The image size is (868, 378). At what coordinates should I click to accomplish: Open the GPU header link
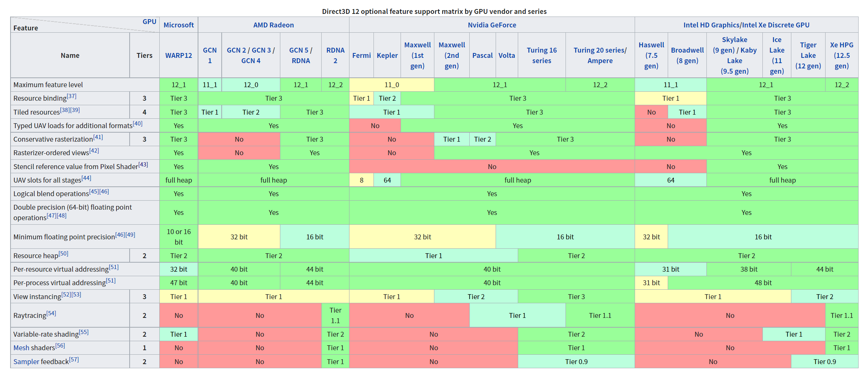[149, 21]
